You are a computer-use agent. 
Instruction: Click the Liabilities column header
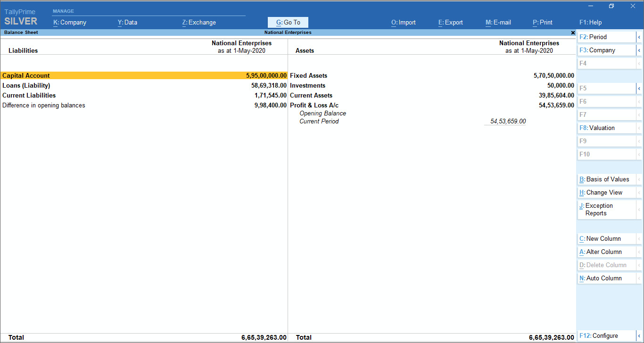[x=23, y=50]
